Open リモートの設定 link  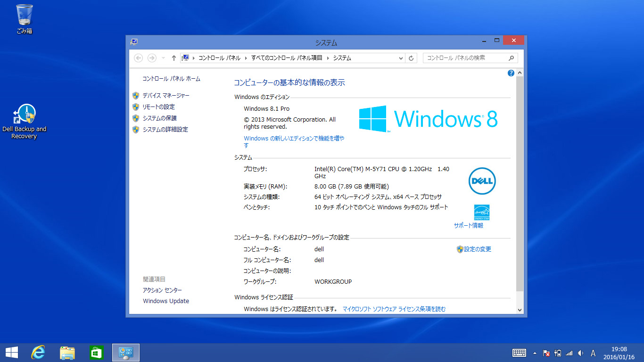pyautogui.click(x=158, y=107)
